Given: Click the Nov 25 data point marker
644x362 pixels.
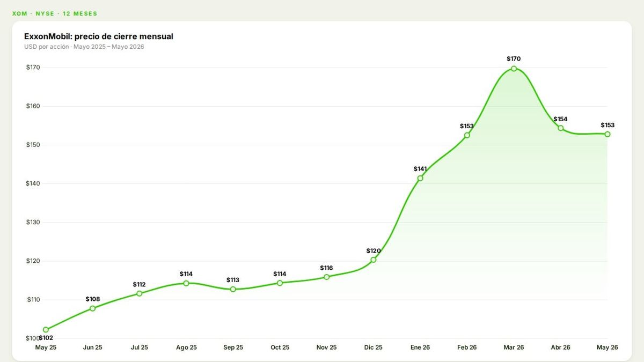Looking at the screenshot, I should [326, 277].
